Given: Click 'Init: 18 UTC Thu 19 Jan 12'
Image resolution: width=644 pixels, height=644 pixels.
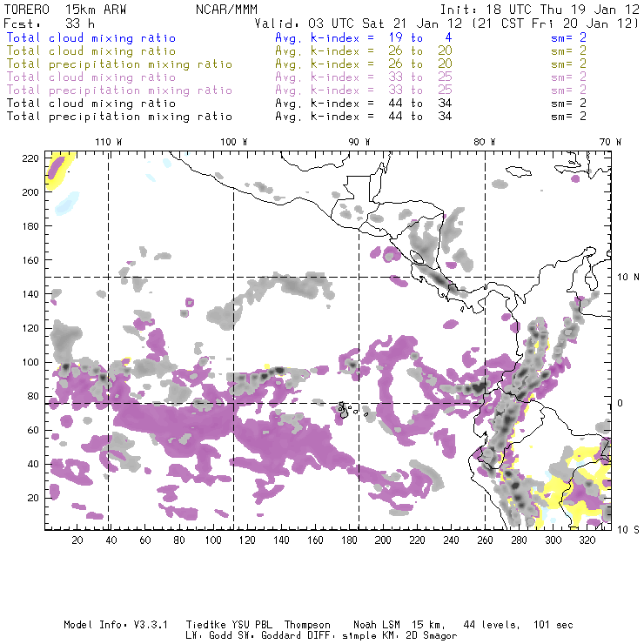Looking at the screenshot, I should (x=540, y=10).
